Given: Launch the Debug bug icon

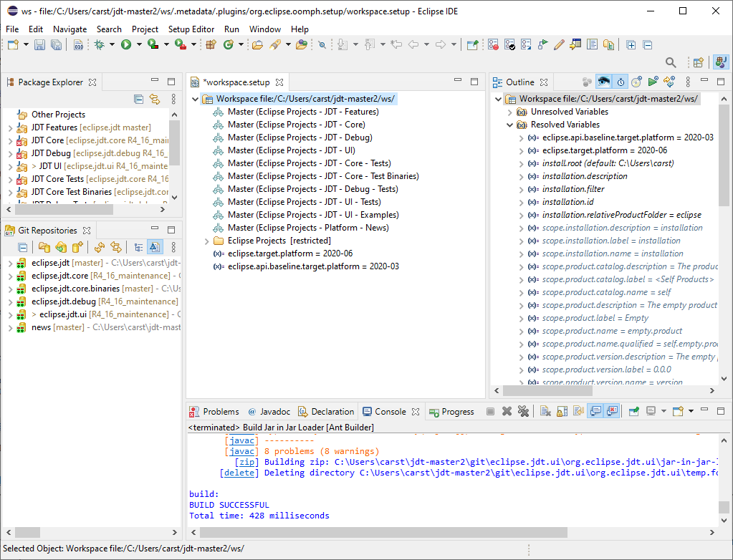Looking at the screenshot, I should [x=99, y=45].
